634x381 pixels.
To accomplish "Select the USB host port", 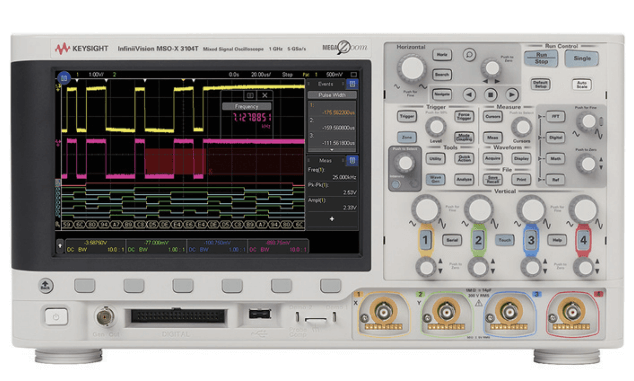I will pyautogui.click(x=260, y=313).
